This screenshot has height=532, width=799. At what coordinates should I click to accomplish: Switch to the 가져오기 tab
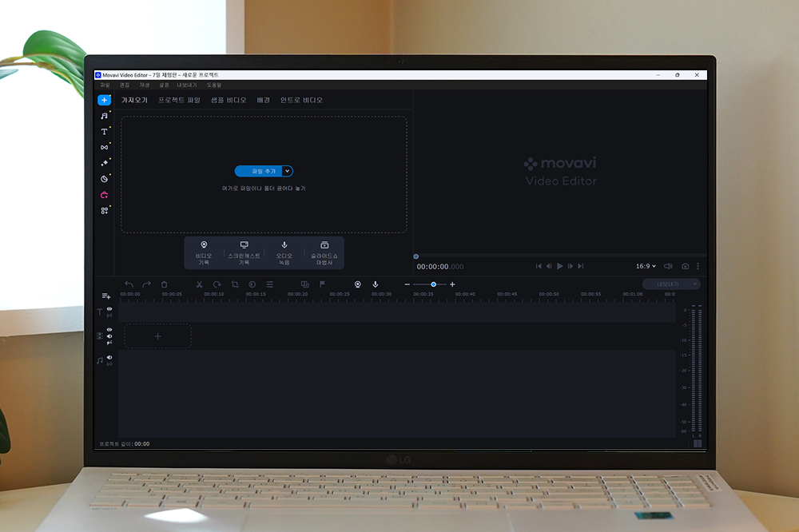coord(134,100)
